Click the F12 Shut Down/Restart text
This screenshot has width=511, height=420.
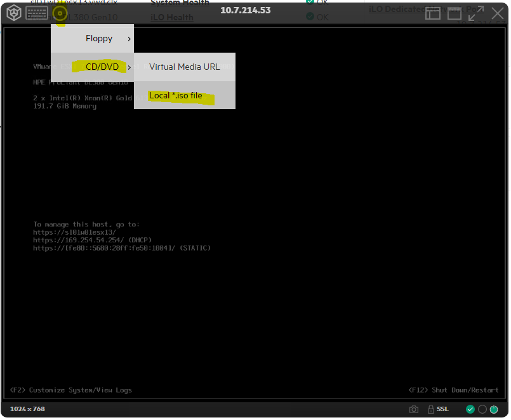tap(454, 390)
